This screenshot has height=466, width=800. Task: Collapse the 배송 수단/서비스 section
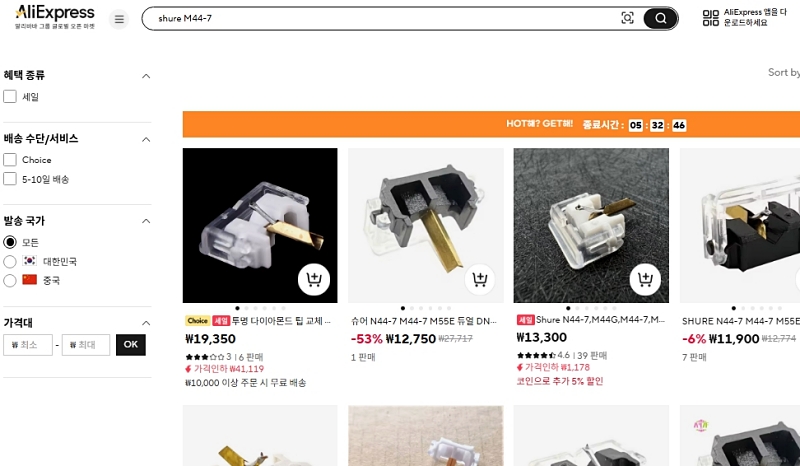click(146, 139)
